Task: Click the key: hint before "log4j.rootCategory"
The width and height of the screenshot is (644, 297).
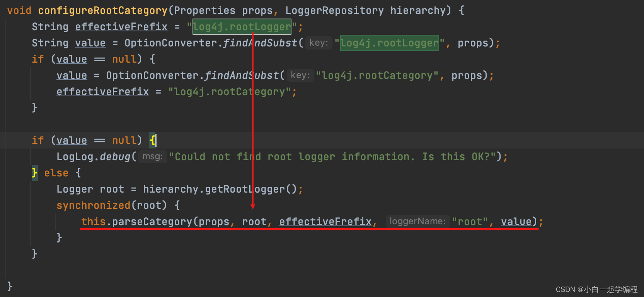Action: [x=300, y=75]
